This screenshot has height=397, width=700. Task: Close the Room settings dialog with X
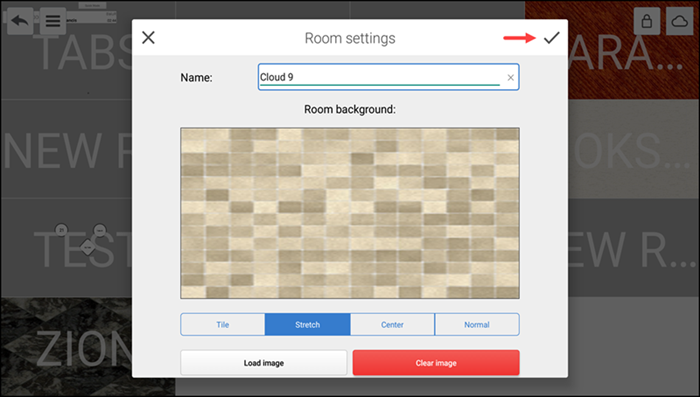pos(148,38)
